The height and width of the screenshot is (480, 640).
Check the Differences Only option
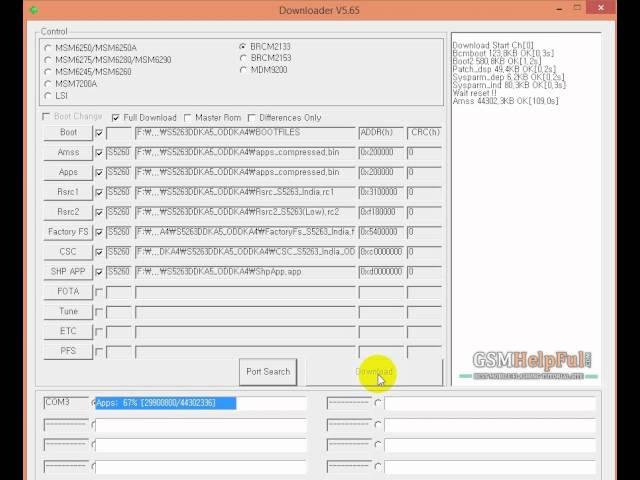[x=252, y=117]
